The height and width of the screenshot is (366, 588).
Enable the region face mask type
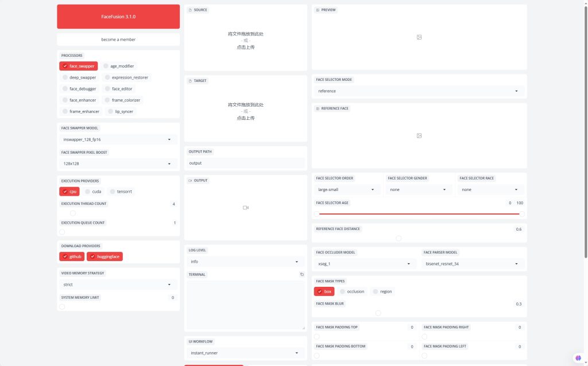coord(382,291)
